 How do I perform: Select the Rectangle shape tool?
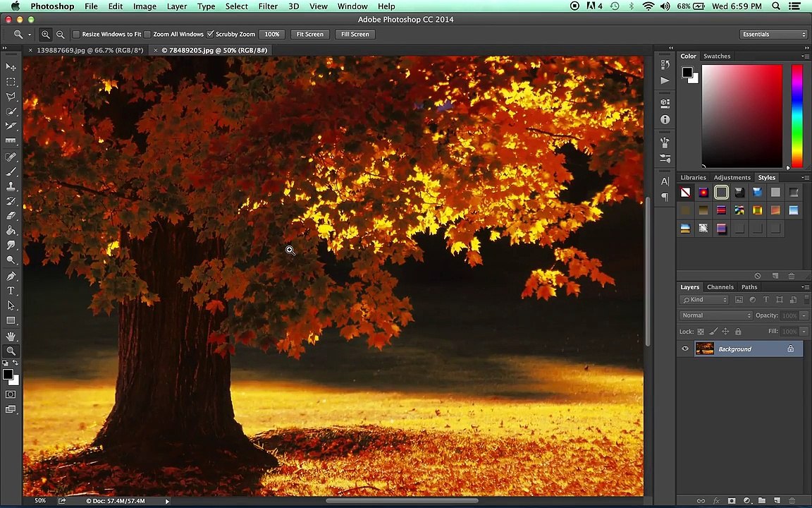(x=11, y=320)
